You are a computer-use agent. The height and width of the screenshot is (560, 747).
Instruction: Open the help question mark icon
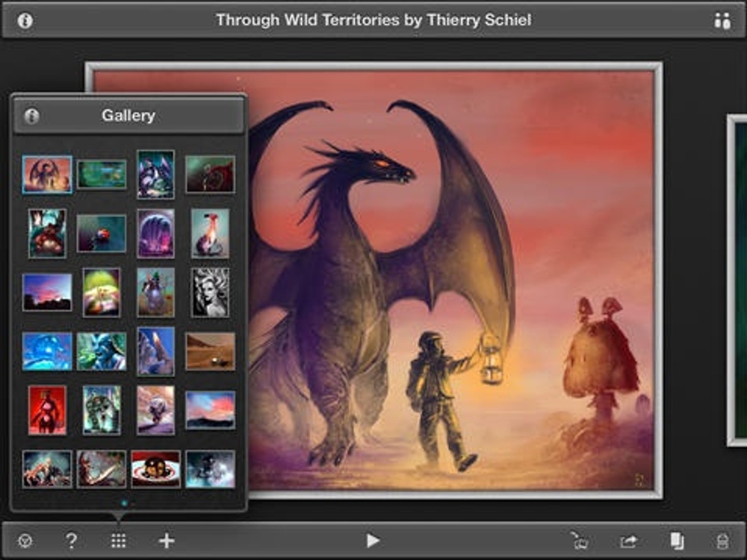click(x=71, y=541)
